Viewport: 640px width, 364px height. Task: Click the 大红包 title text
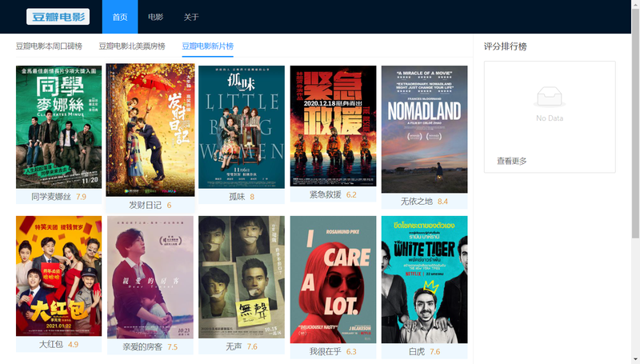click(50, 345)
